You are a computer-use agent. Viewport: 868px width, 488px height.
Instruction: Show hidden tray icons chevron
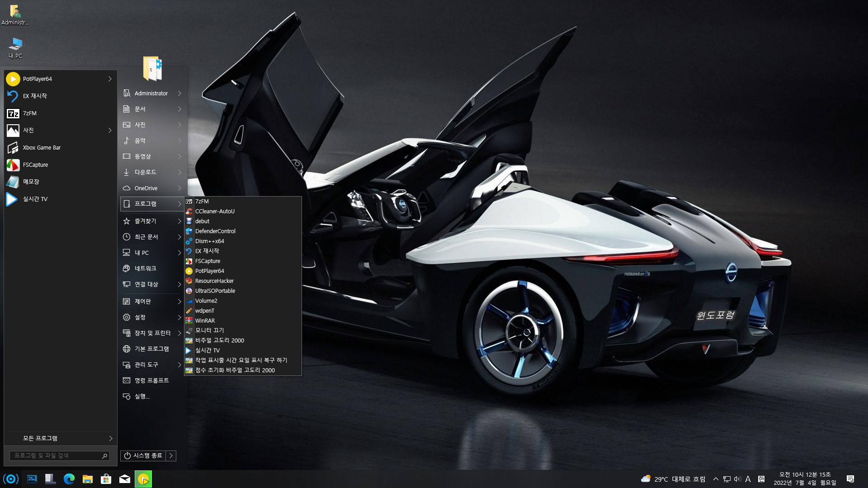click(716, 479)
